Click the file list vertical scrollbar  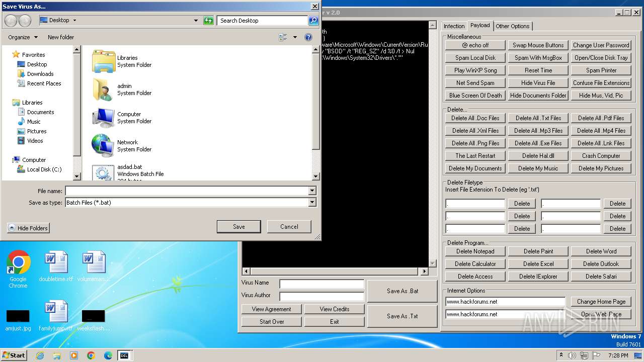point(316,113)
